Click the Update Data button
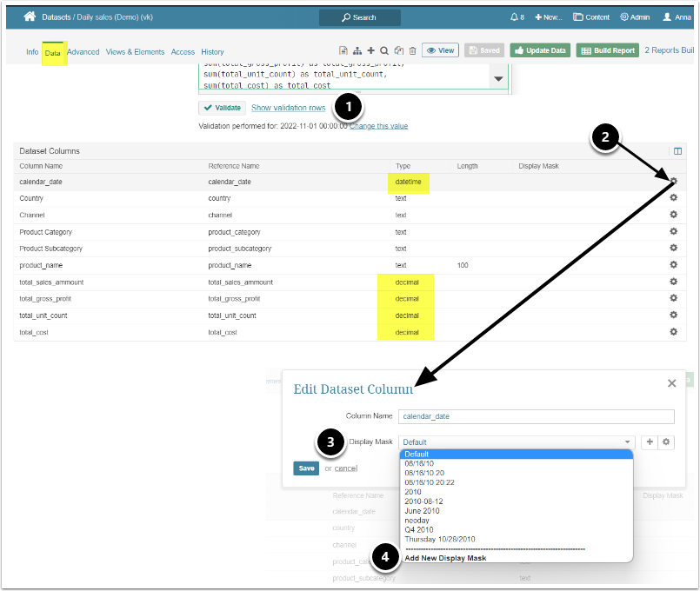The width and height of the screenshot is (700, 591). point(539,50)
